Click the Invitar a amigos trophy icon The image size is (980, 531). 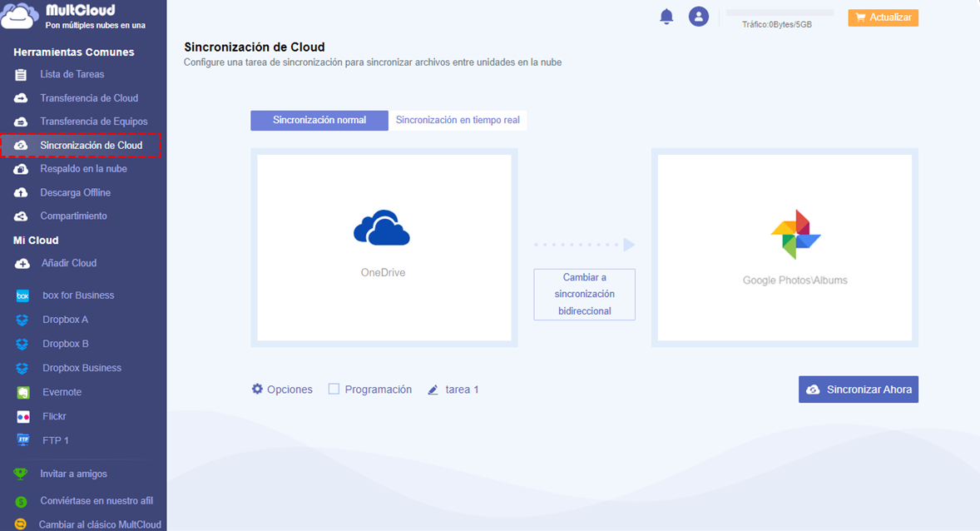[21, 474]
